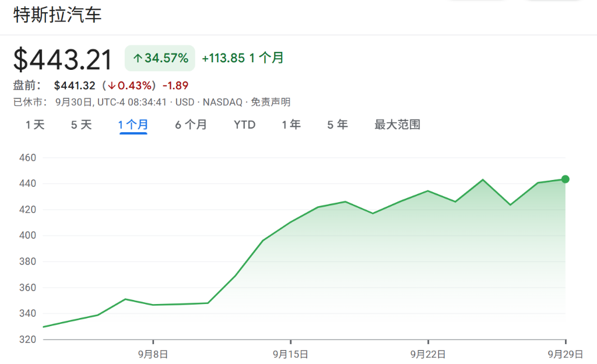
Task: Select the $443.21 price display
Action: point(61,58)
